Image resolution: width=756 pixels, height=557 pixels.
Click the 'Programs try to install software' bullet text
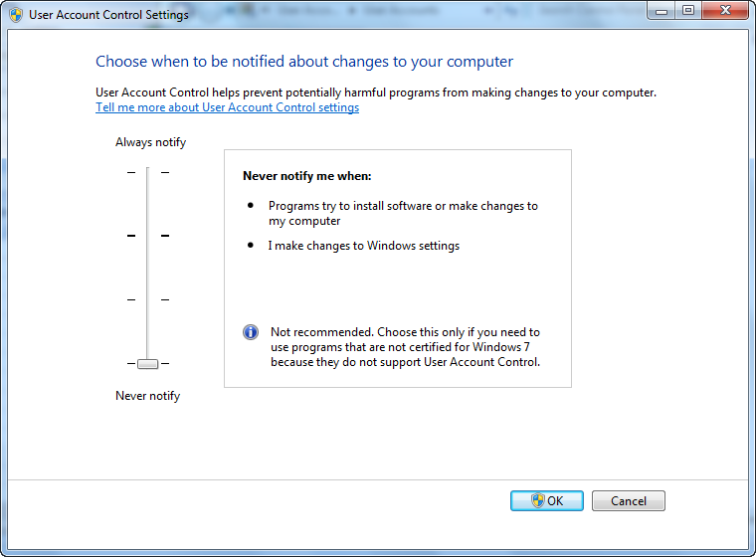coord(403,213)
